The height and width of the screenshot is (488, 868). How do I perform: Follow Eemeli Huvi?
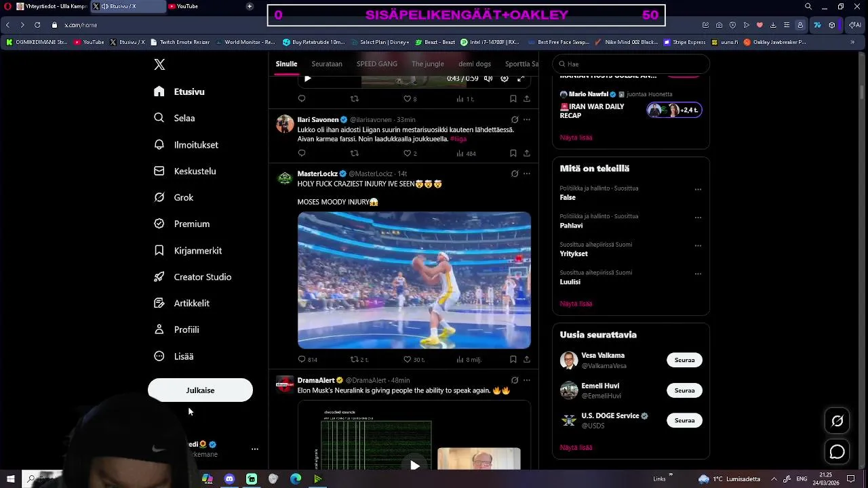coord(684,390)
